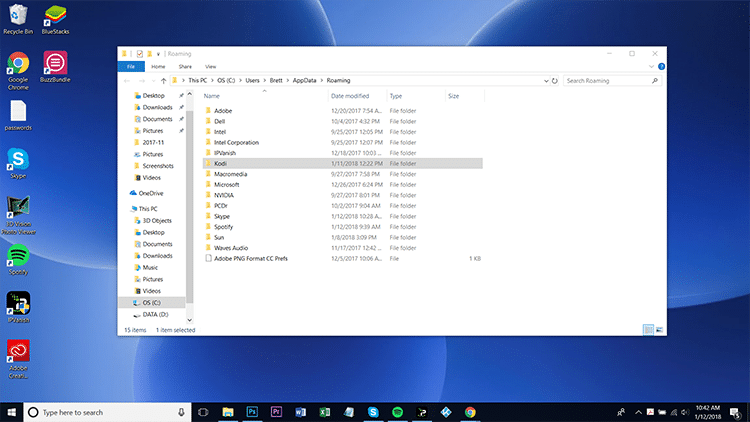Select the IPVanish folder
This screenshot has width=750, height=422.
pos(342,153)
